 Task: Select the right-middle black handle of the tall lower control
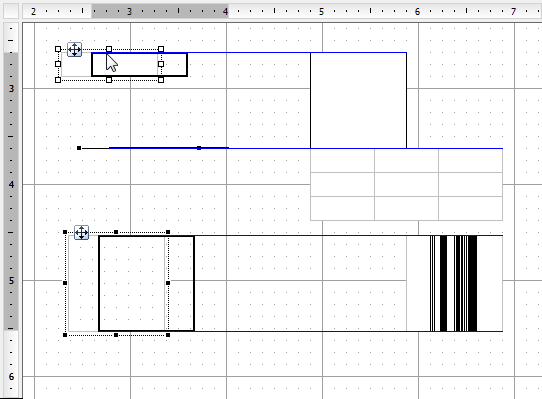[168, 283]
